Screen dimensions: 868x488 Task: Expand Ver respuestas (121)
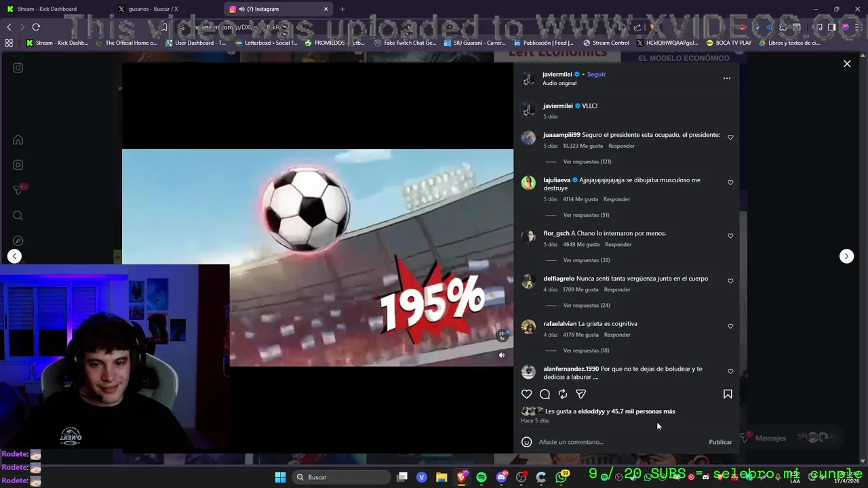[x=587, y=162]
